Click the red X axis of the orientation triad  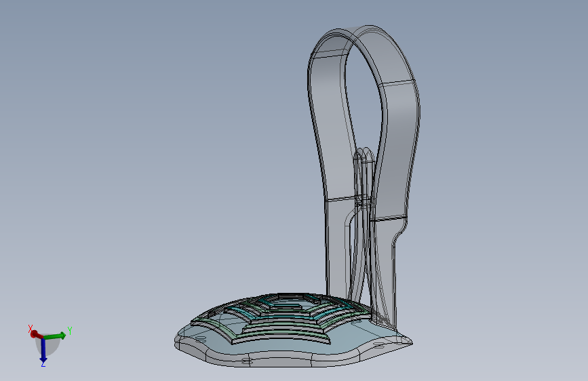(36, 334)
